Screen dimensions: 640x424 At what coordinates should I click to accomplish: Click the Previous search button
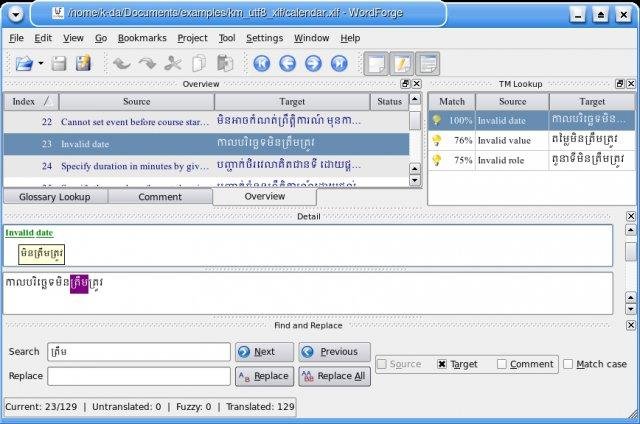click(335, 352)
